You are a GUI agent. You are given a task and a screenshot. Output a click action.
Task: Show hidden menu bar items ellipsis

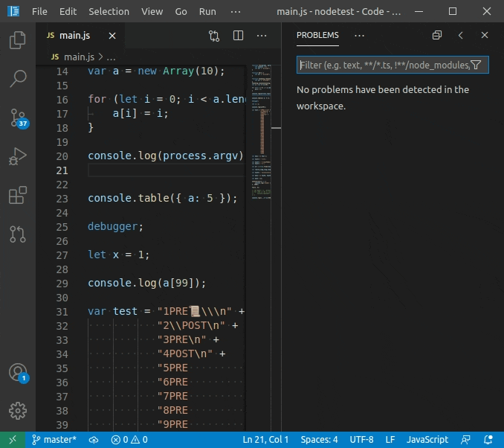point(236,12)
